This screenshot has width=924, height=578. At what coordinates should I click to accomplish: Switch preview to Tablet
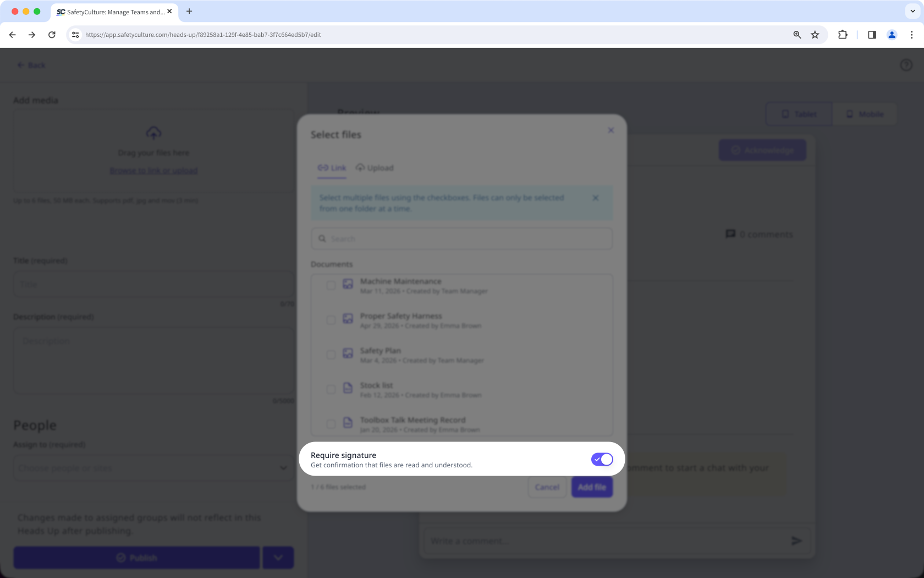pos(799,114)
